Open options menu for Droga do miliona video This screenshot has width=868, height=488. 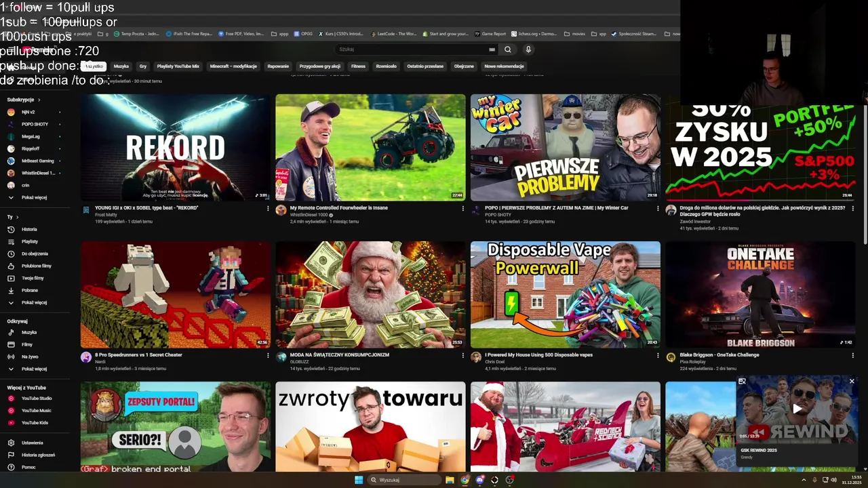(x=852, y=208)
